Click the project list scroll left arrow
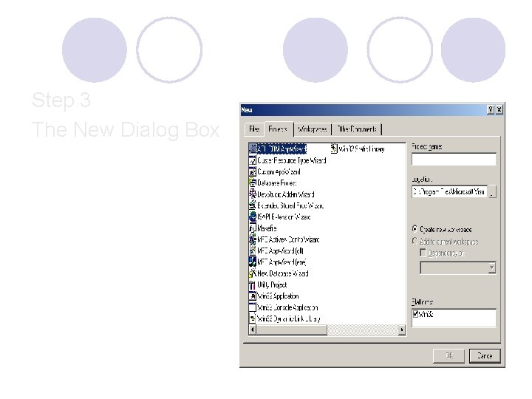The height and width of the screenshot is (399, 532). (253, 330)
